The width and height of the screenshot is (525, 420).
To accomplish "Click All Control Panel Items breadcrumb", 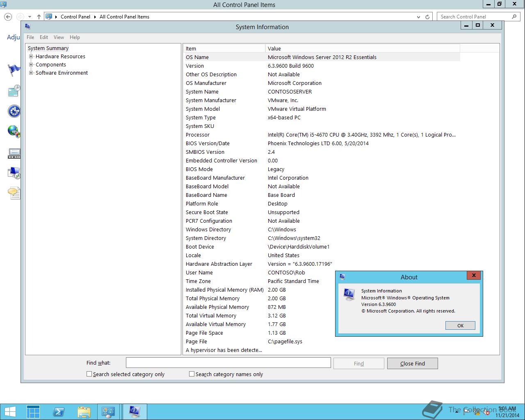I will point(124,17).
